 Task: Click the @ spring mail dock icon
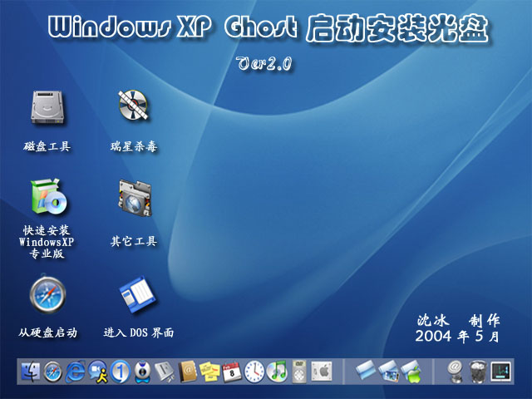pos(455,372)
